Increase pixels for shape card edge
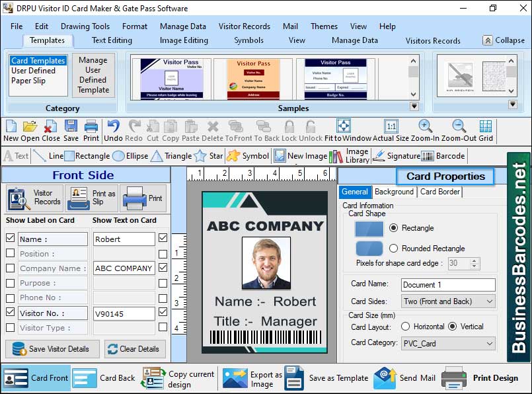Screen dimensions: 532x394 point(475,260)
